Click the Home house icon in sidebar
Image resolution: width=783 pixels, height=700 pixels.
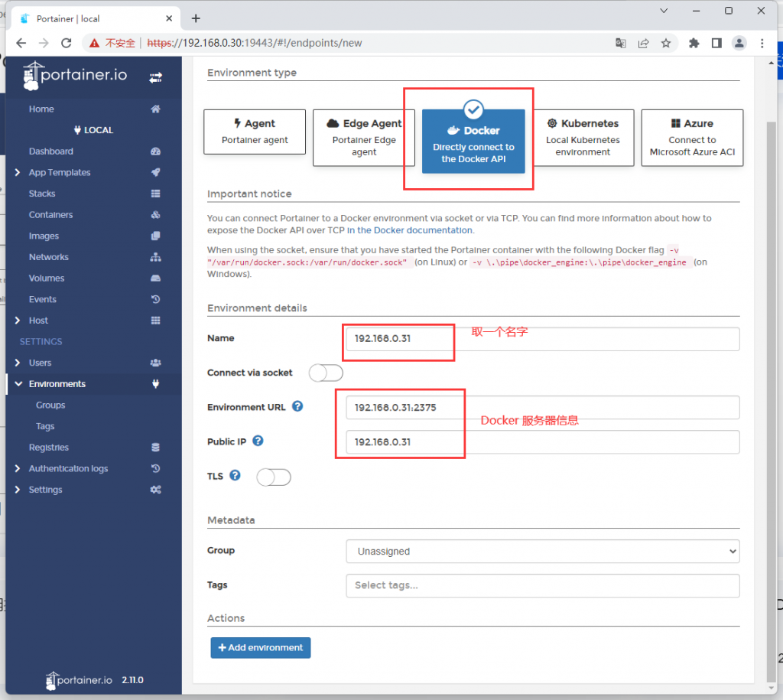coord(155,109)
